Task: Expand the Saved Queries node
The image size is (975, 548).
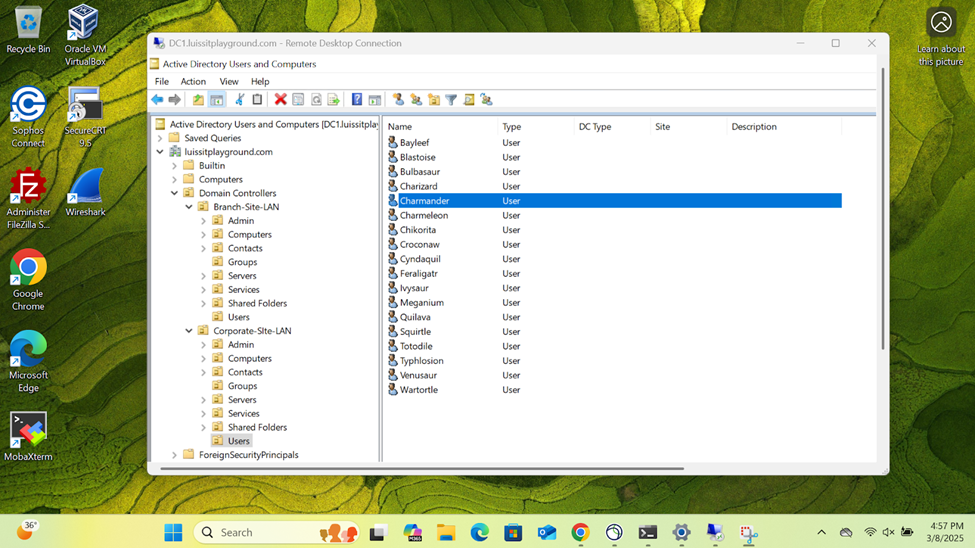Action: point(160,138)
